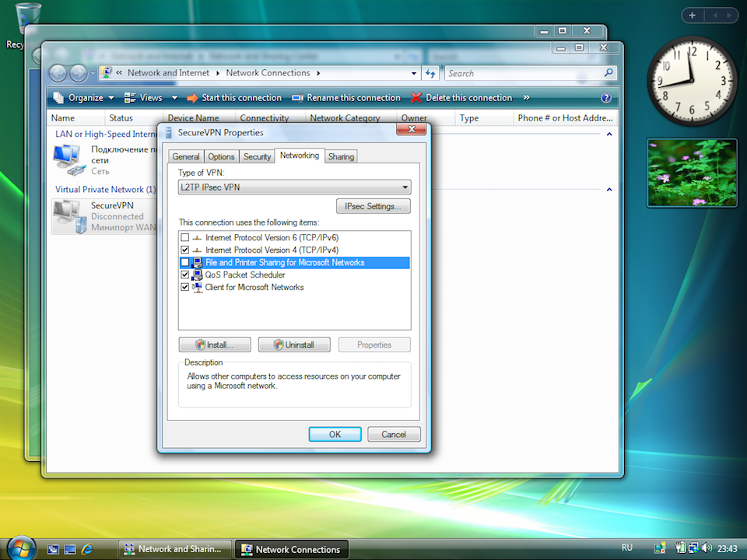Image resolution: width=747 pixels, height=560 pixels.
Task: Click the QoS Packet Scheduler item icon
Action: pyautogui.click(x=197, y=275)
